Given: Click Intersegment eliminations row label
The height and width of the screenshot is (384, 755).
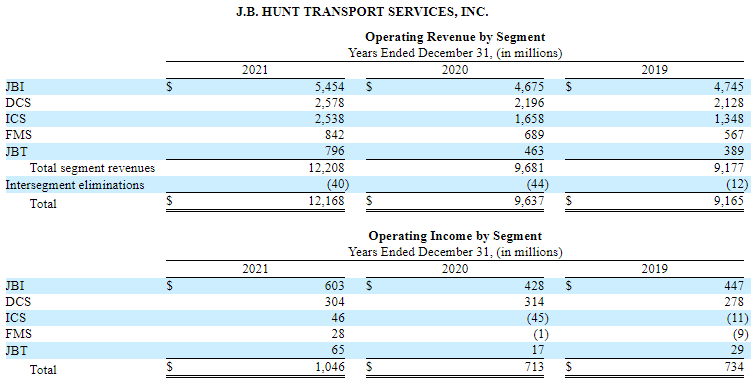Looking at the screenshot, I should pyautogui.click(x=75, y=185).
